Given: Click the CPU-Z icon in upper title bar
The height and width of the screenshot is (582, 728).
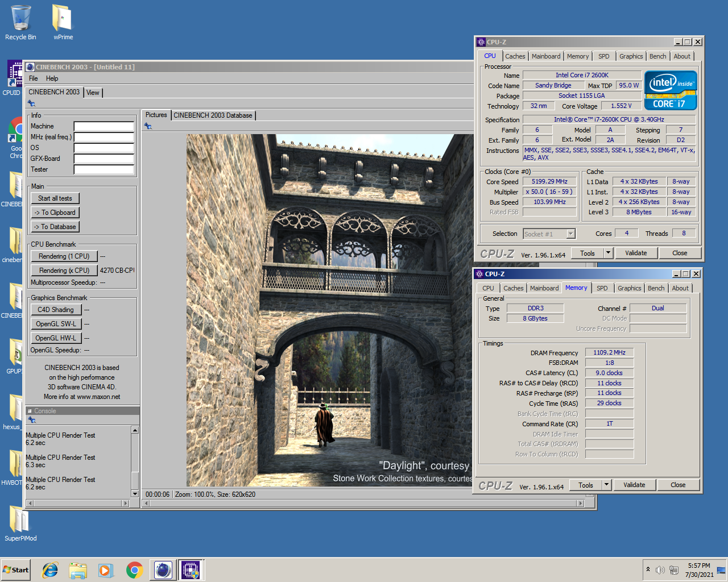Looking at the screenshot, I should 481,42.
